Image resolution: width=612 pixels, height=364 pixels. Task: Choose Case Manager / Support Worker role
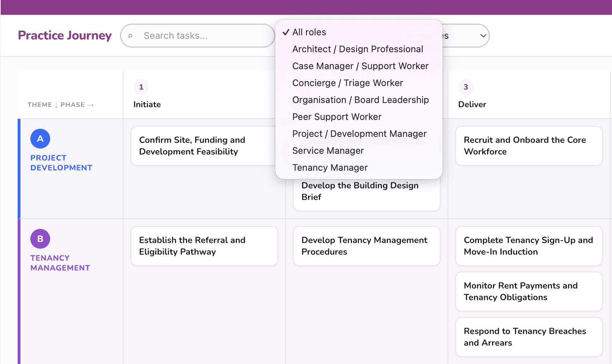click(x=359, y=66)
